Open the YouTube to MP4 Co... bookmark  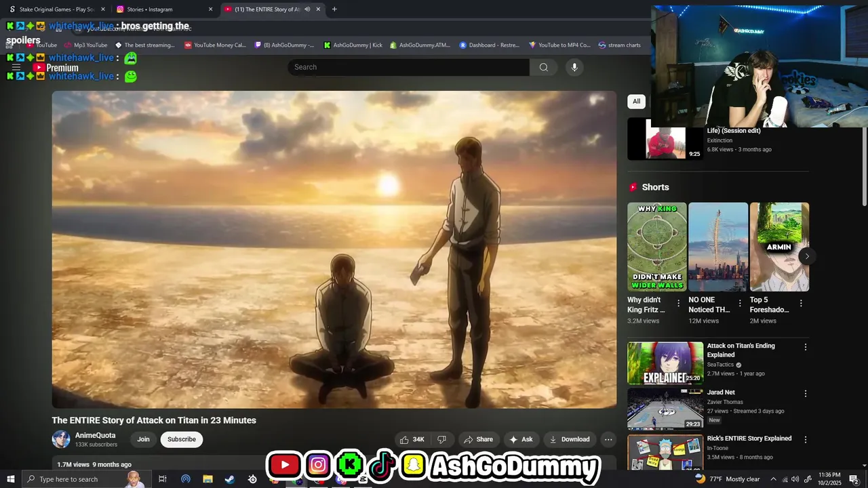click(x=559, y=45)
